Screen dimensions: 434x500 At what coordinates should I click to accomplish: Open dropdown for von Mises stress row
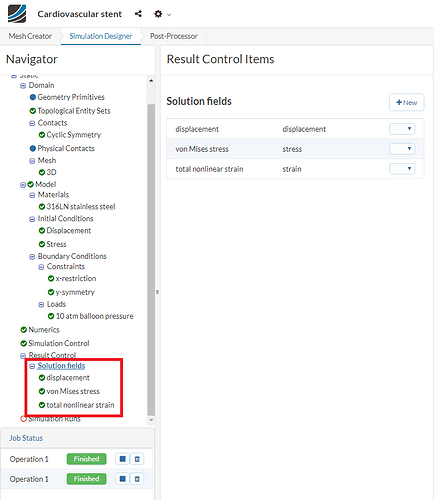point(402,149)
